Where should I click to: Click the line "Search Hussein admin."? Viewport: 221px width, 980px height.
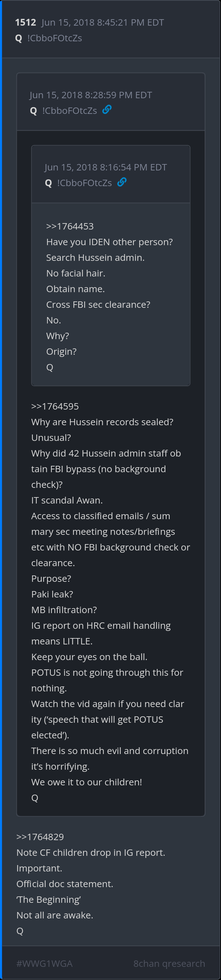coord(95,258)
